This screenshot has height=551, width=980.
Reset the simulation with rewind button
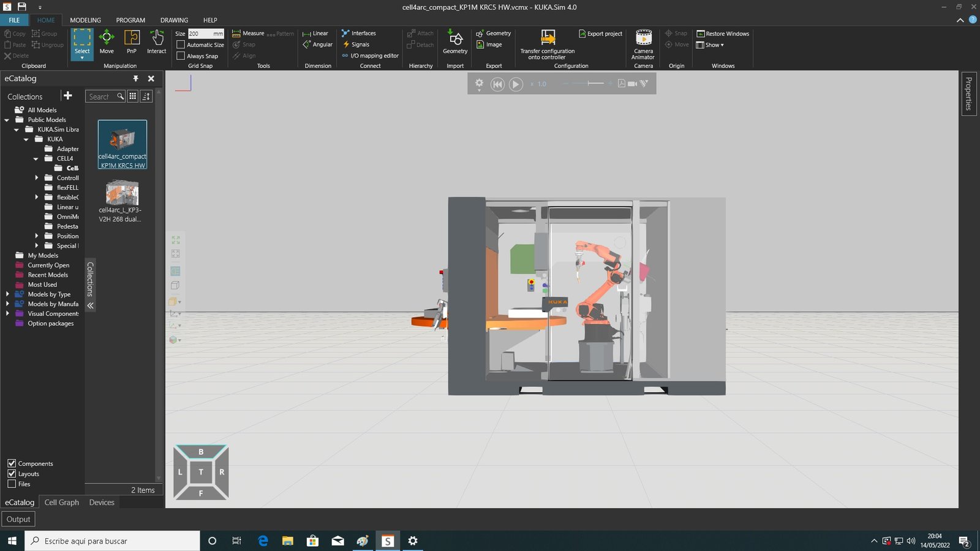[497, 84]
